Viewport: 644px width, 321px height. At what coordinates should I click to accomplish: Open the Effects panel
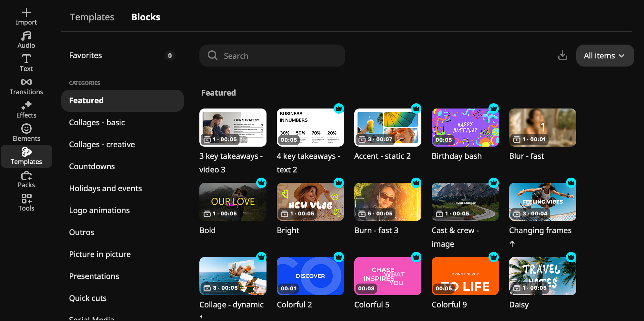pyautogui.click(x=26, y=110)
